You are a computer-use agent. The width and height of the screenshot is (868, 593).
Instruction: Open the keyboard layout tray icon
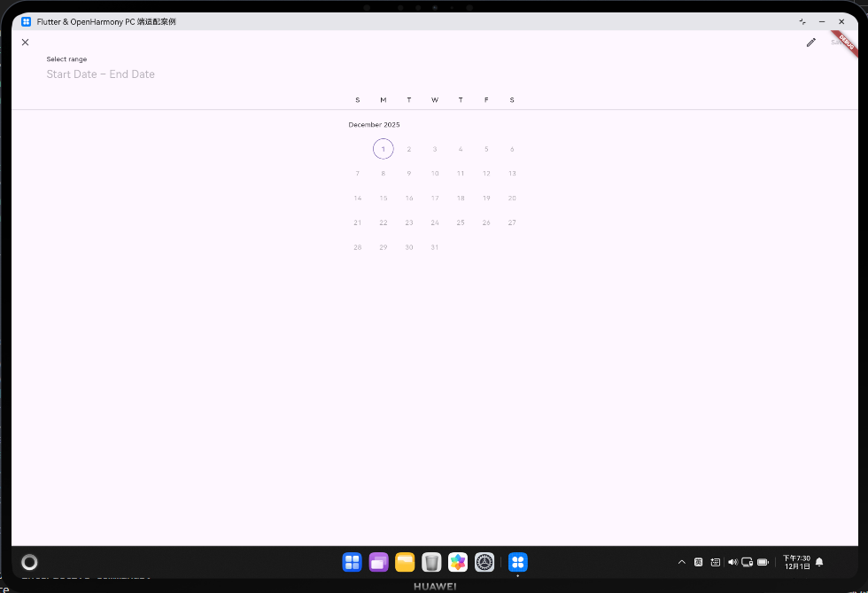tap(716, 562)
